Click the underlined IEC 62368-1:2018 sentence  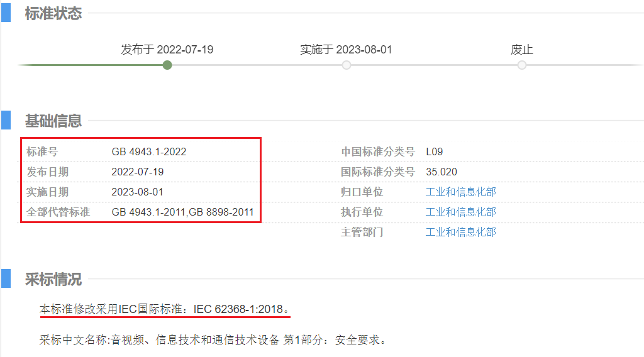click(165, 309)
